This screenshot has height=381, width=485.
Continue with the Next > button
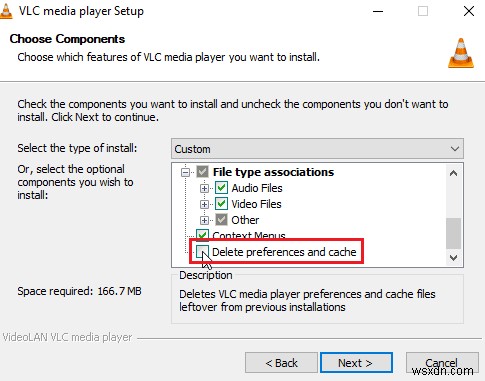point(356,363)
